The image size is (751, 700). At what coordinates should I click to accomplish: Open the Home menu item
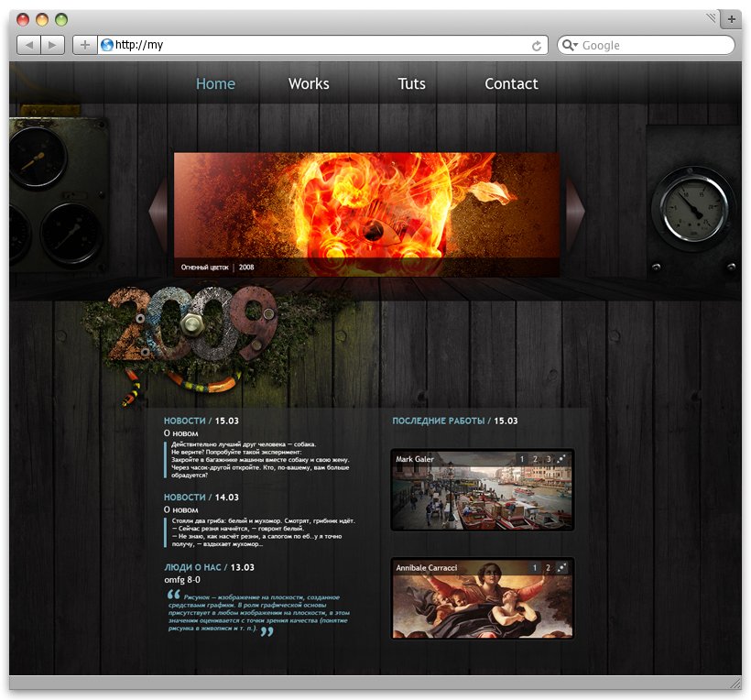[215, 84]
